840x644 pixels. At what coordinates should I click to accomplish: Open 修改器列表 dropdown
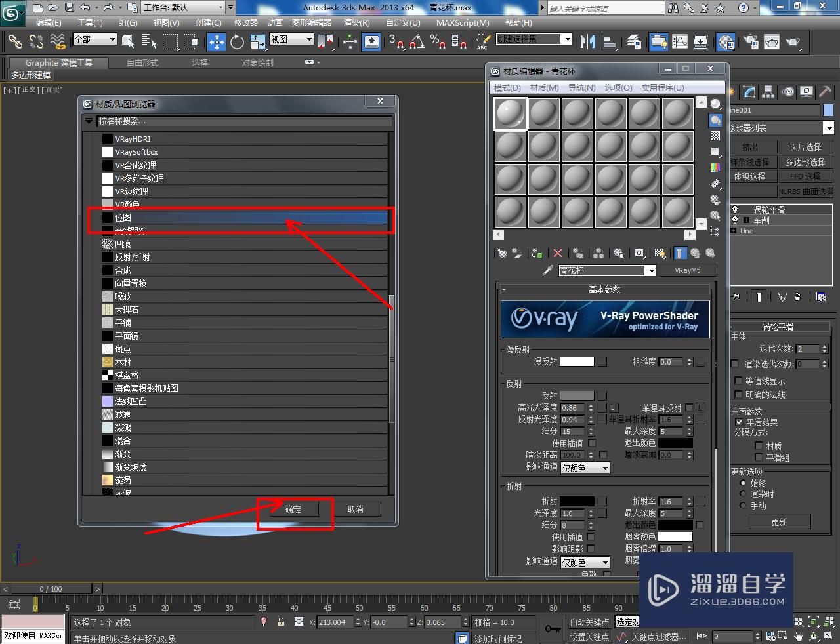829,129
